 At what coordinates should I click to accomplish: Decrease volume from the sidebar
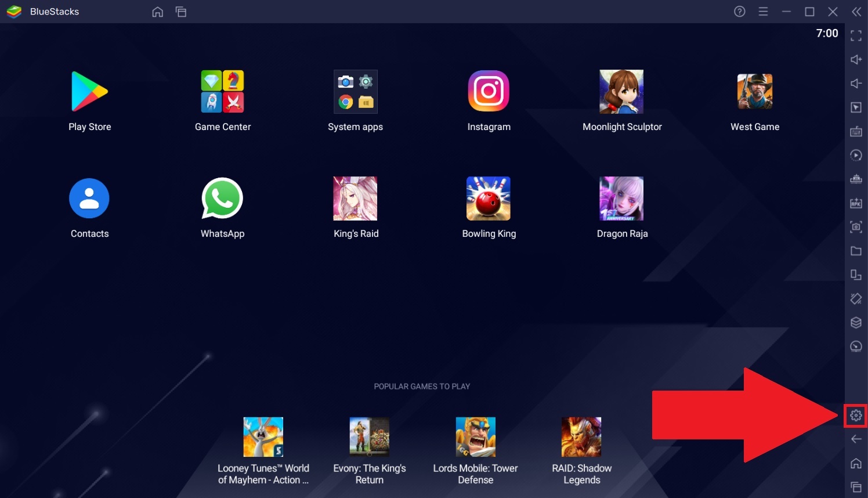coord(856,84)
